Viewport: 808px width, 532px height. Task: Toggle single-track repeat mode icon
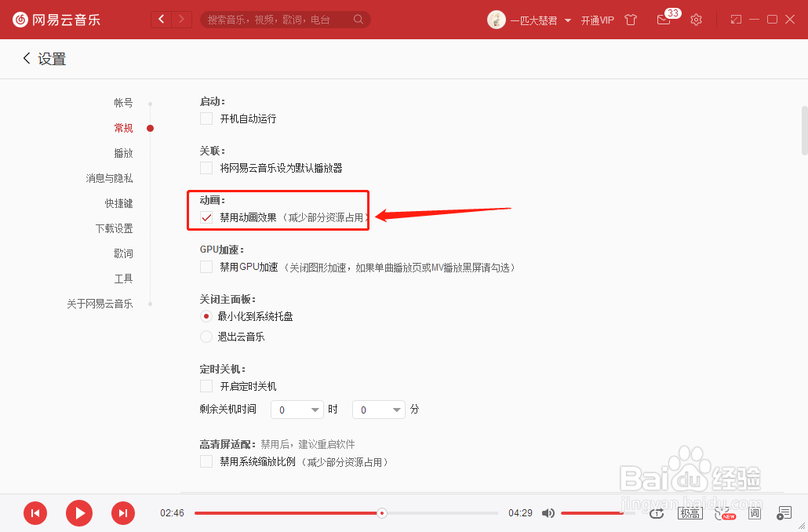click(x=657, y=513)
